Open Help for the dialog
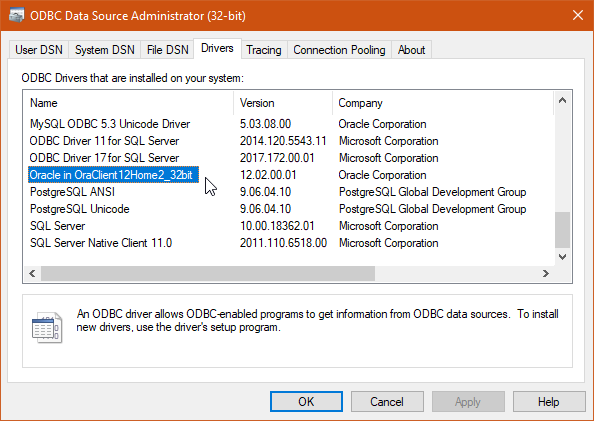Screen dimensions: 594x421 coord(549,401)
